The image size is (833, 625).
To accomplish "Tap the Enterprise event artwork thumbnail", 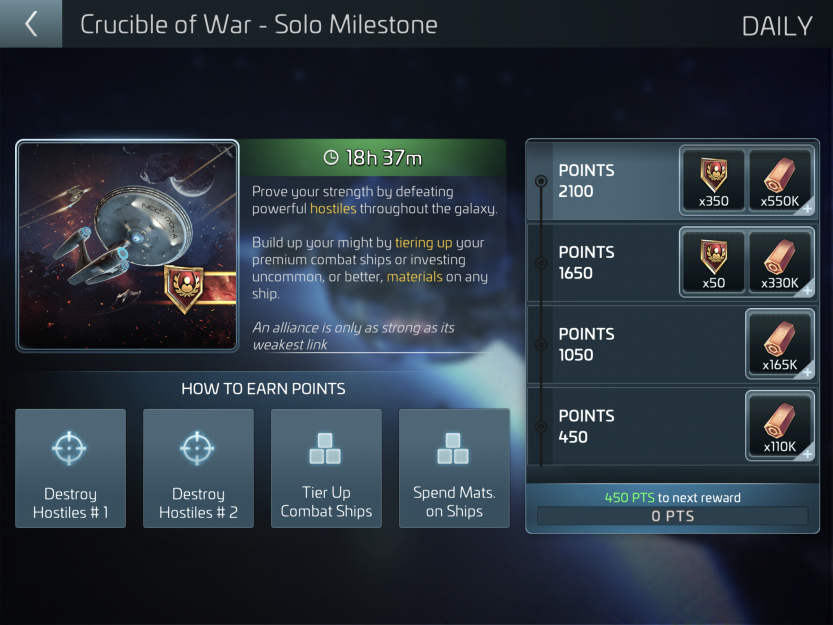I will pos(128,246).
